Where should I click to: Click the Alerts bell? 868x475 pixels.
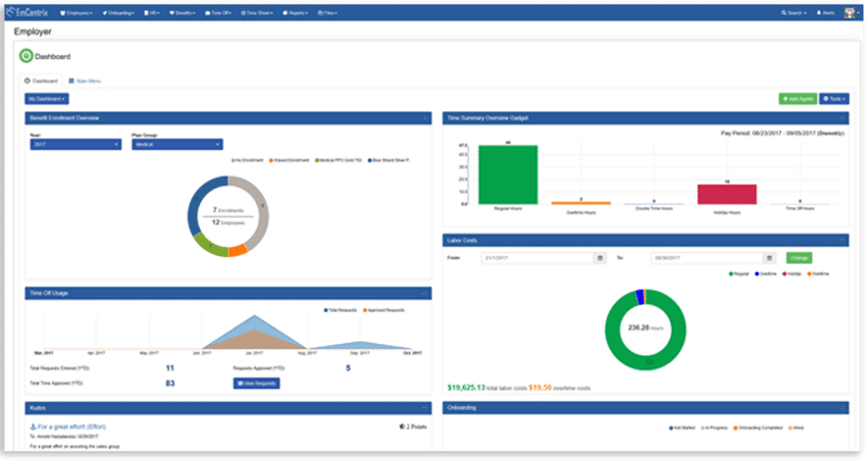pyautogui.click(x=826, y=13)
